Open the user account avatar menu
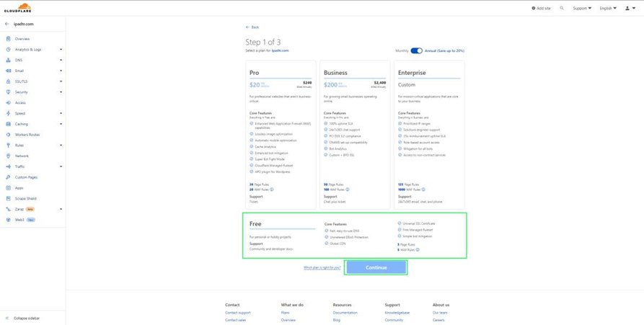The height and width of the screenshot is (325, 644). [630, 8]
